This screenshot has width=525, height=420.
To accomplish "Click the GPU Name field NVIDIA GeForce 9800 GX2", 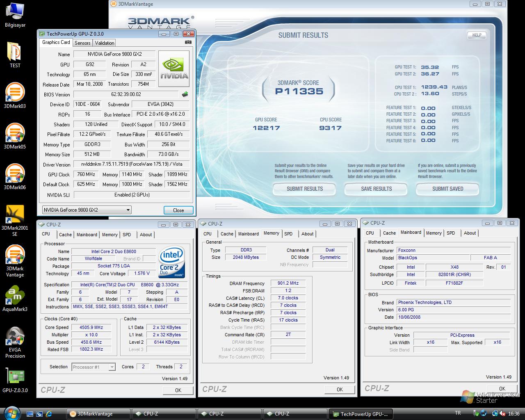I will [x=114, y=54].
